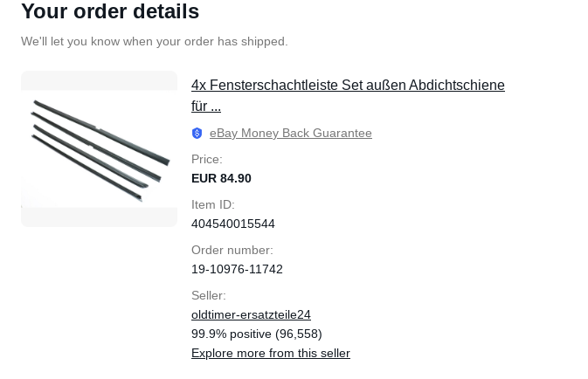Click the "Price:" label
This screenshot has width=588, height=379.
pyautogui.click(x=206, y=159)
